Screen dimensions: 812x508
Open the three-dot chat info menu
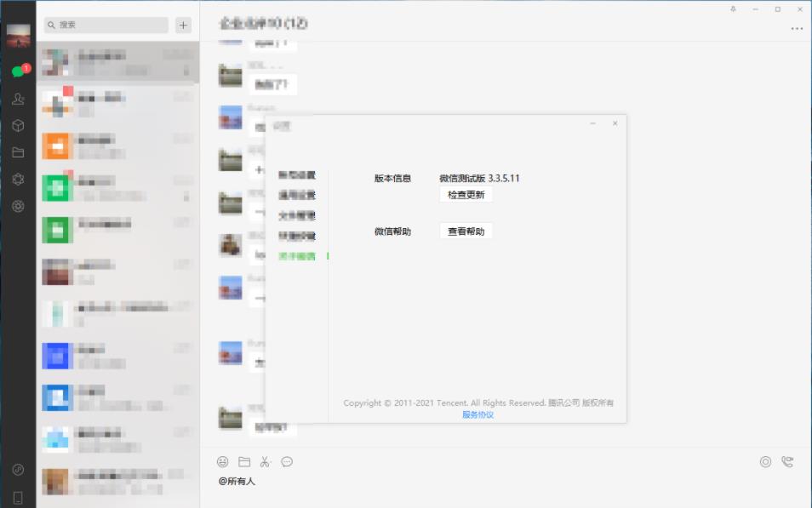click(x=797, y=28)
